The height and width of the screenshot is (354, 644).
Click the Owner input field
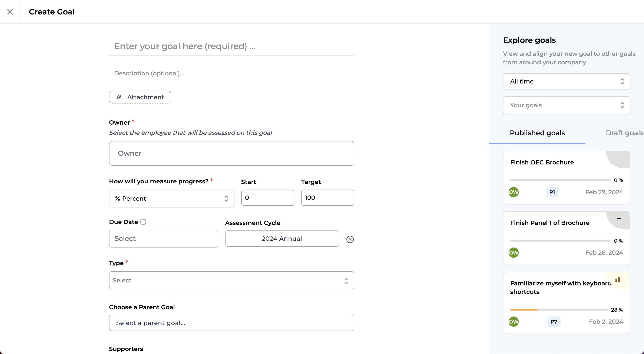coord(231,154)
